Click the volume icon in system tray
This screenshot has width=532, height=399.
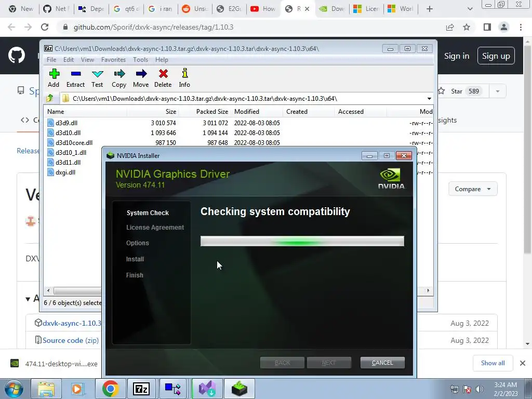tap(479, 389)
